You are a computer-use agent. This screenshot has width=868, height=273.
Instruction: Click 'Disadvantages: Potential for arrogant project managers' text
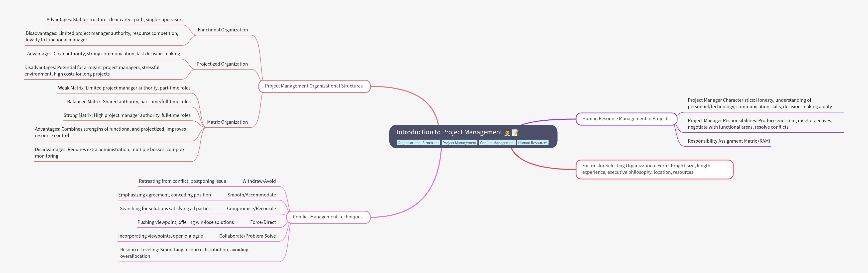(92, 71)
